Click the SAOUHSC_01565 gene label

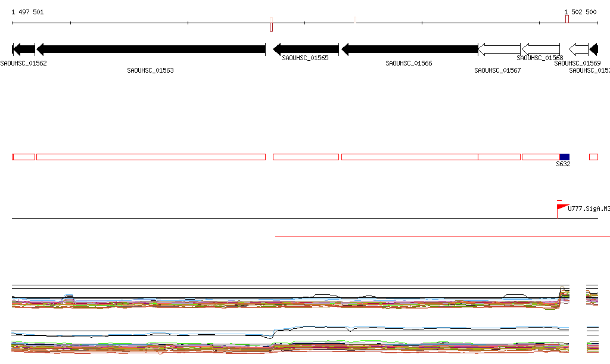306,58
